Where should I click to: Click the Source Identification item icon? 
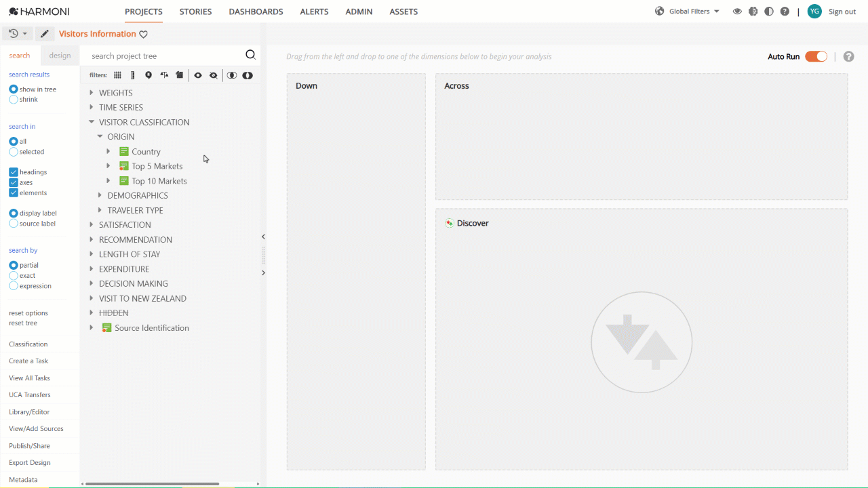106,327
